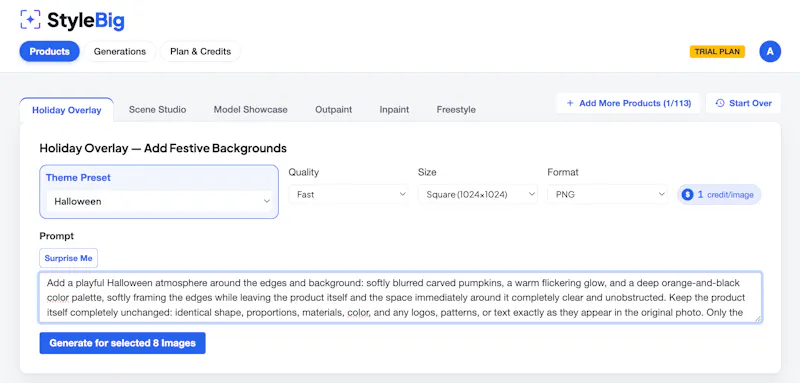
Task: Click the clock icon on Start Over
Action: tap(720, 103)
